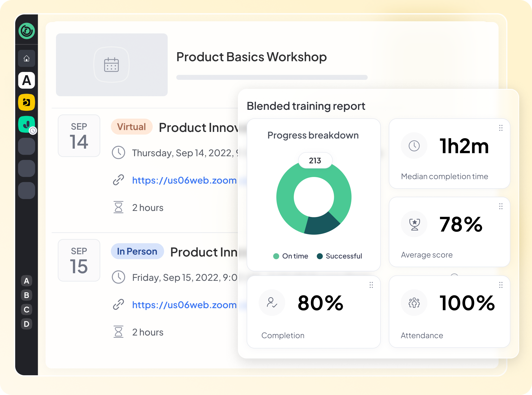Click the trophy icon on the Average score card

[414, 224]
